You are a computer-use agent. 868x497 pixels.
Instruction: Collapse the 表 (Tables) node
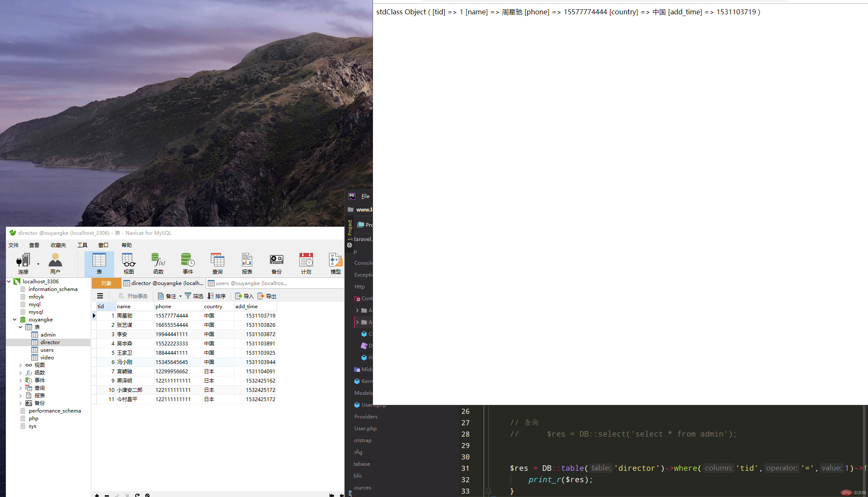coord(21,327)
